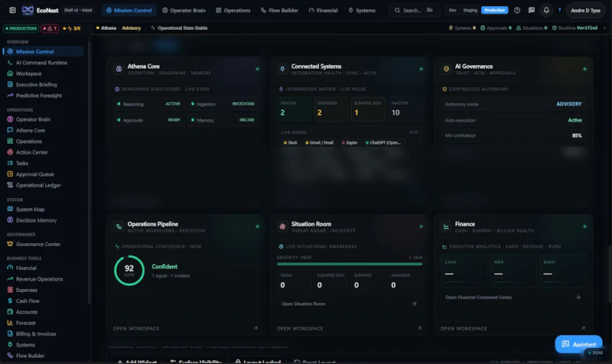Image resolution: width=612 pixels, height=364 pixels.
Task: Click the EcoNest logo icon
Action: click(x=28, y=10)
